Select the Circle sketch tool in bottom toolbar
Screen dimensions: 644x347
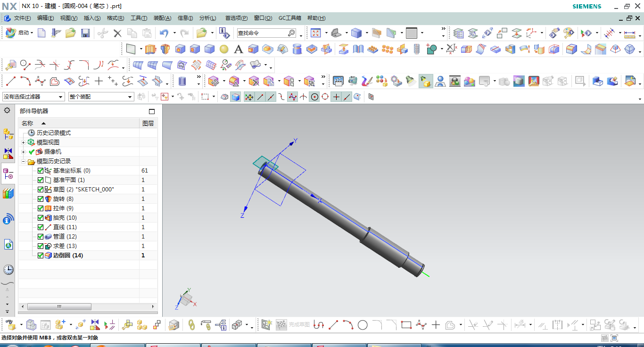(363, 325)
